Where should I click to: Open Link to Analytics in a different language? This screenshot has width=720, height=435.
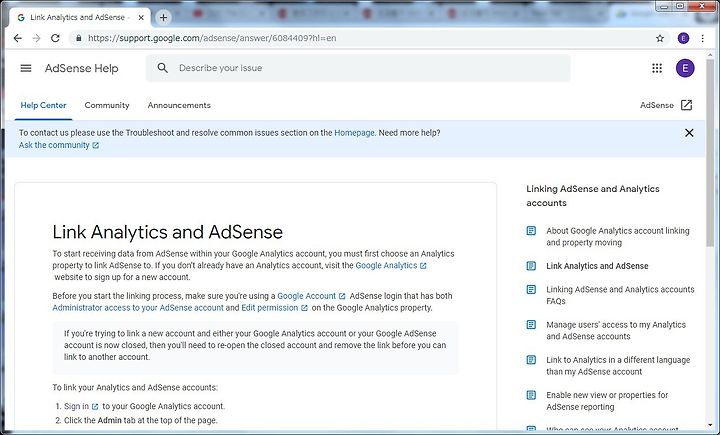618,366
